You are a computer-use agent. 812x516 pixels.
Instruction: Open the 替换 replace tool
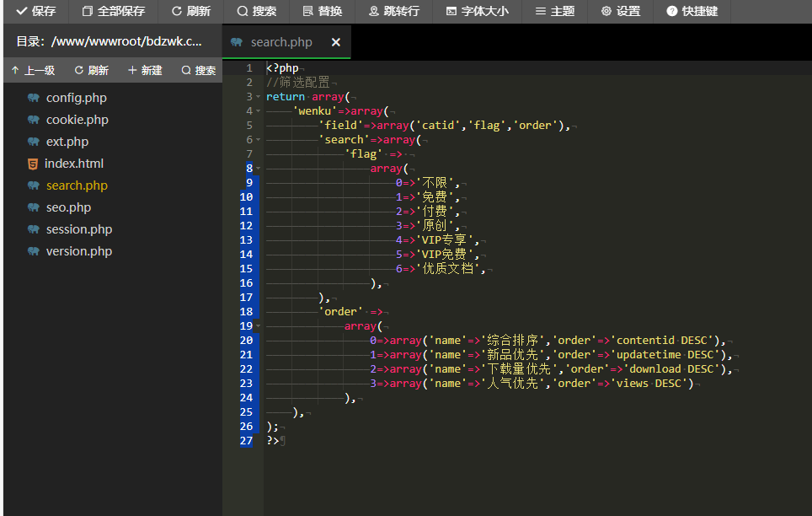(323, 12)
